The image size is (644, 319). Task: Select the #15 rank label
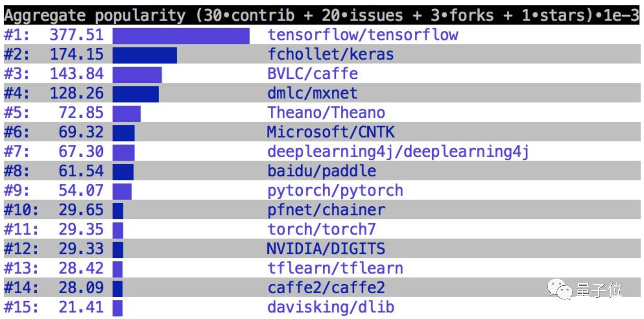click(21, 307)
